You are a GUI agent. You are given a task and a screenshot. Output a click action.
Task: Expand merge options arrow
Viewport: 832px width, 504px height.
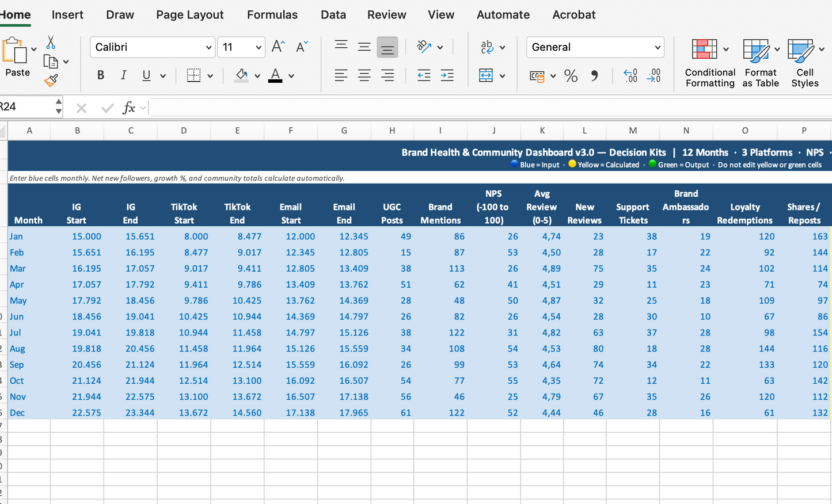pos(502,76)
